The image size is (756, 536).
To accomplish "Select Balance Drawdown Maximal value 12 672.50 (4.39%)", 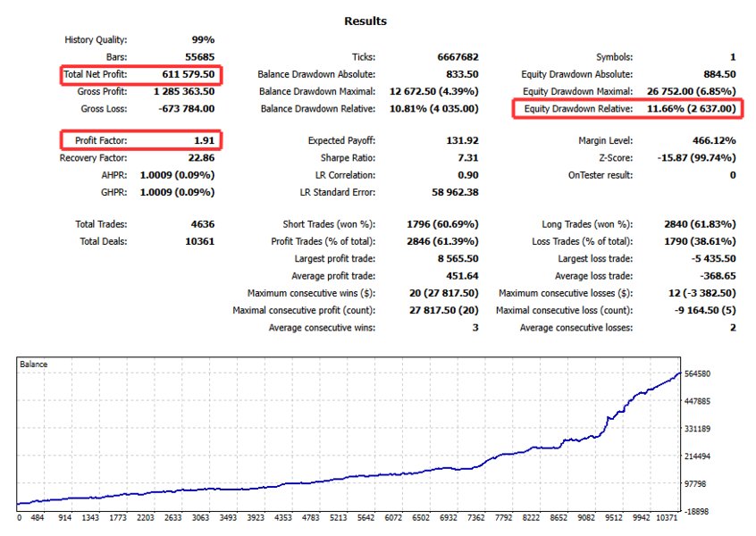I will (434, 92).
